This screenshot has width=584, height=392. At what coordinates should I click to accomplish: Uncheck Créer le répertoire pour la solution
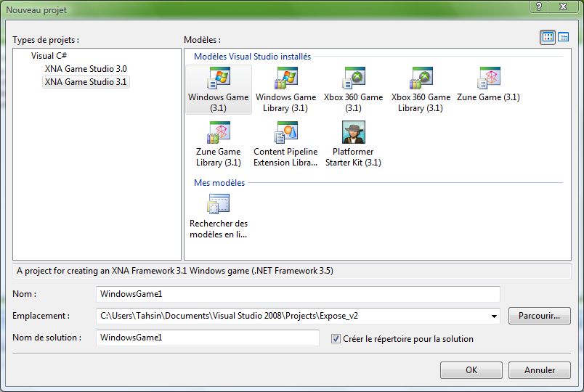[336, 339]
